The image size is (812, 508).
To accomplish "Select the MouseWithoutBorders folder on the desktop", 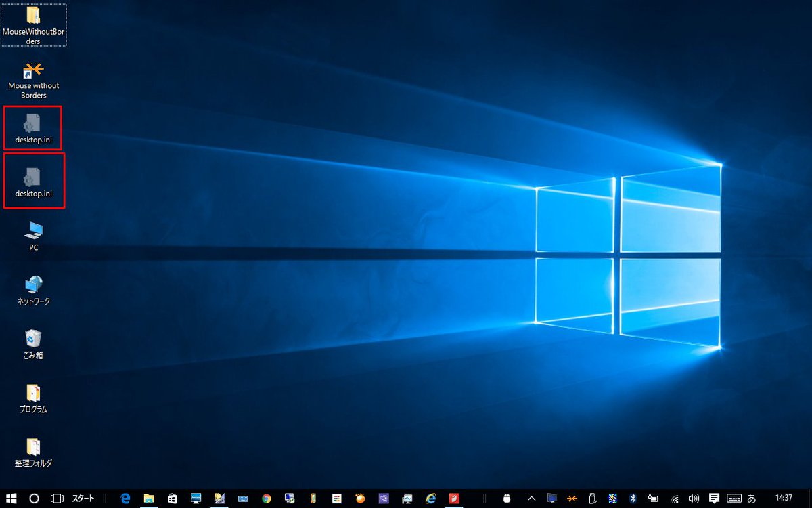I will click(33, 25).
